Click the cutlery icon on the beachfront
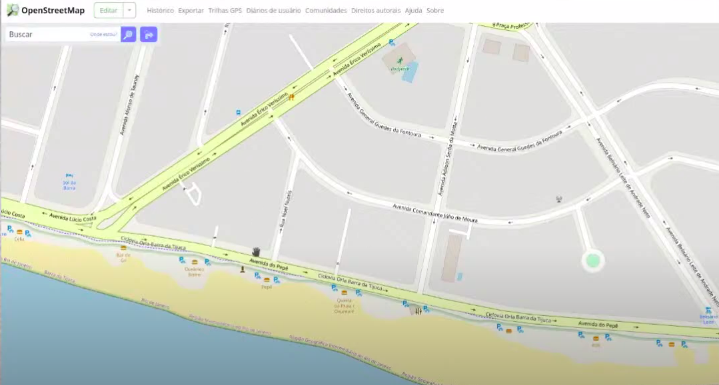Image resolution: width=719 pixels, height=385 pixels. [x=418, y=311]
